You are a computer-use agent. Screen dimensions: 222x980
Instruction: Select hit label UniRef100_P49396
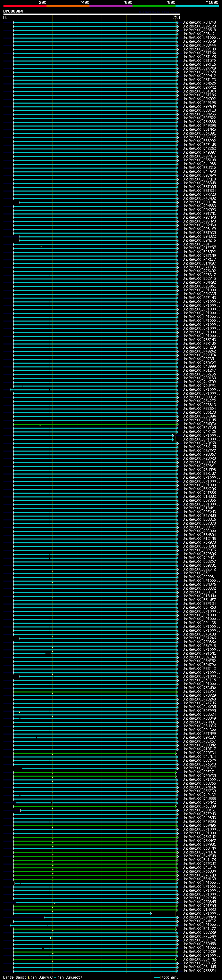tap(199, 125)
